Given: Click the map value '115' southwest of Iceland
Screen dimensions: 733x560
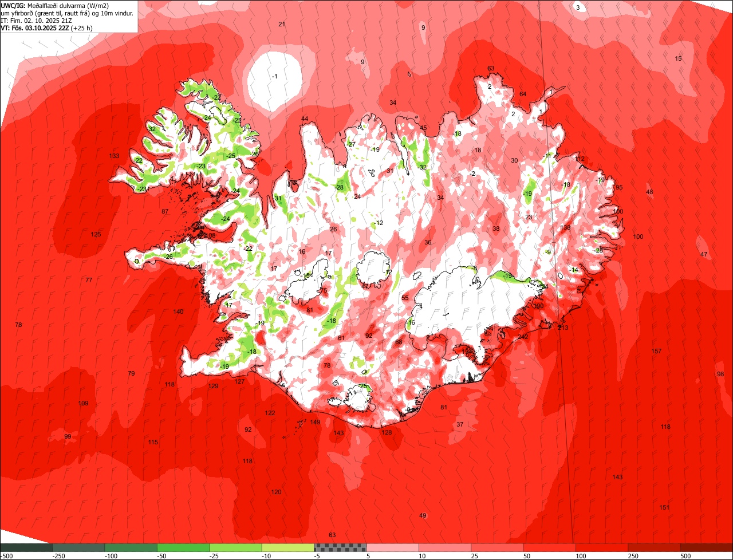Looking at the screenshot, I should (153, 443).
